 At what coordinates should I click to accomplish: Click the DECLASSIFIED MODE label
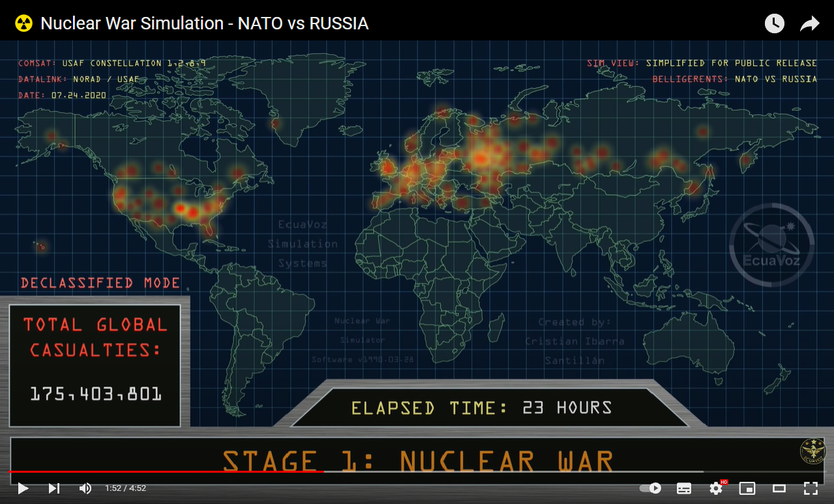[x=100, y=283]
